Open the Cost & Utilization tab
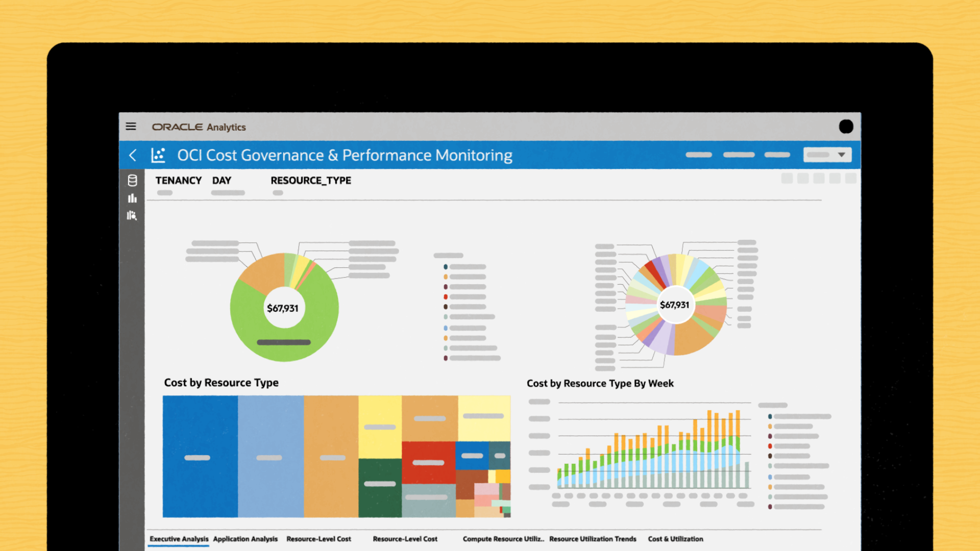Screen dimensions: 980x551 coord(675,539)
